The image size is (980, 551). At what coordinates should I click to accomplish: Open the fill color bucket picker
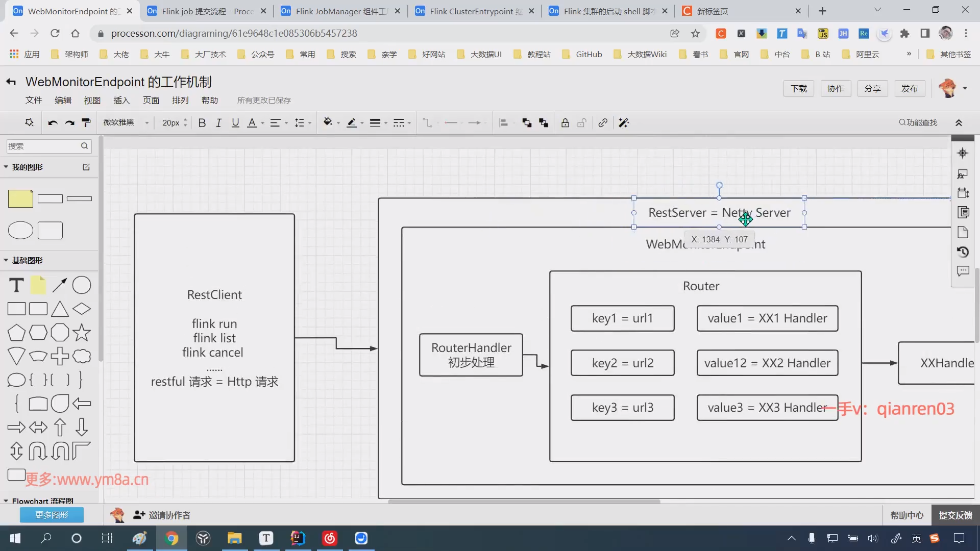click(328, 122)
